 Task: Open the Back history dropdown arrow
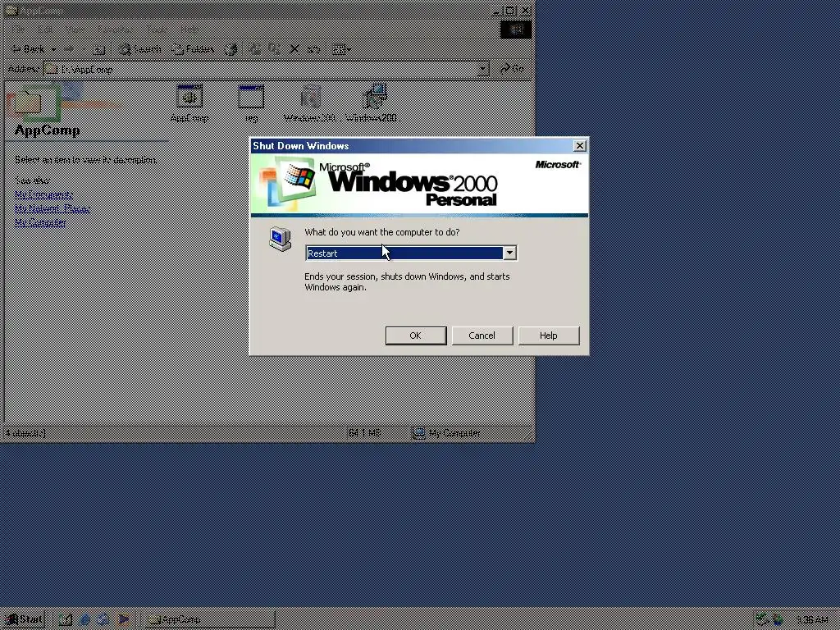point(53,49)
